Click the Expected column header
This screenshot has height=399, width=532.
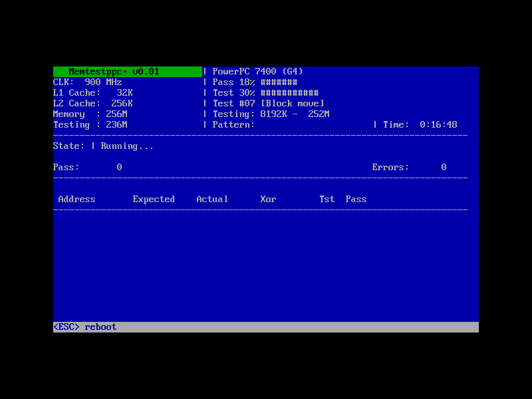154,199
